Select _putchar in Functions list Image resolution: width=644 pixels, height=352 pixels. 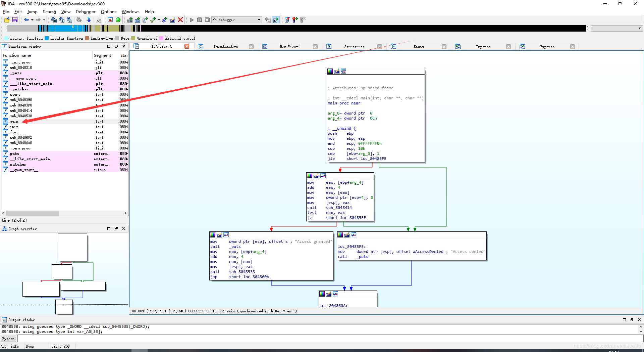click(x=65, y=89)
